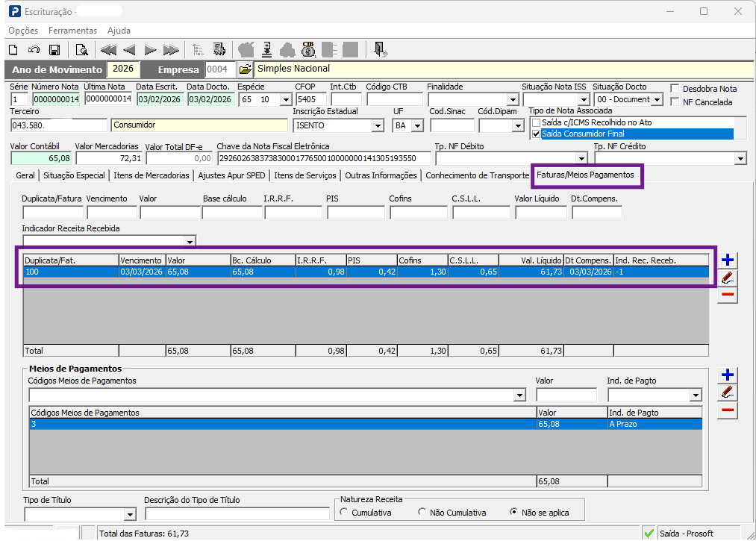The width and height of the screenshot is (756, 541).
Task: Save the record with the floppy disk icon
Action: pos(54,50)
